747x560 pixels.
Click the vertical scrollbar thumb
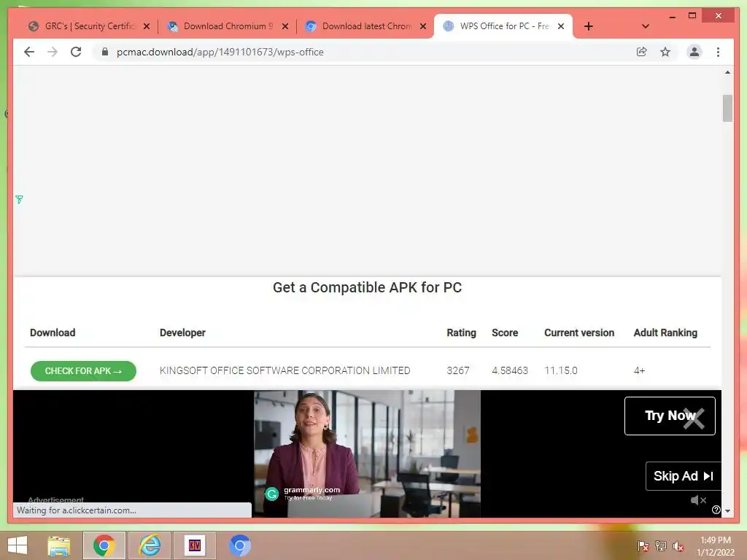(727, 108)
